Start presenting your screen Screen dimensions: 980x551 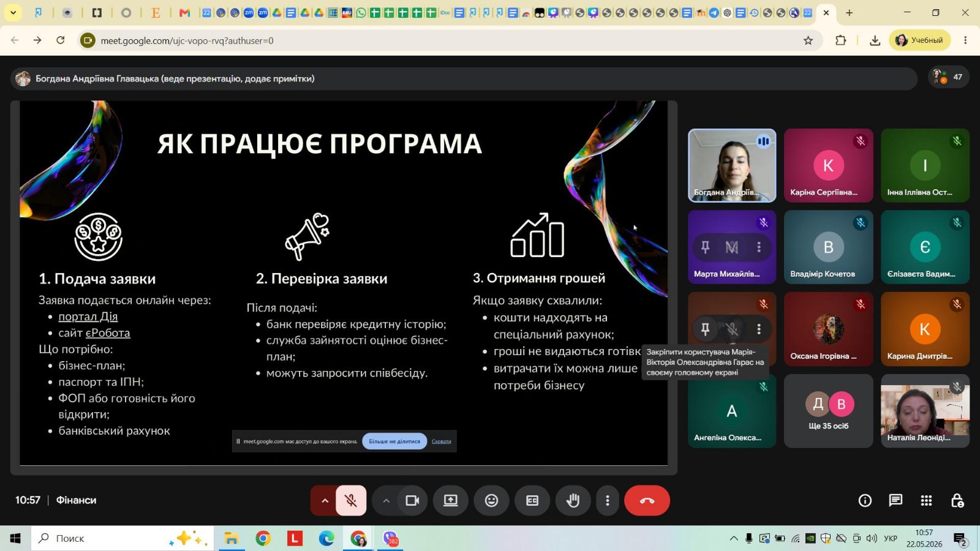tap(451, 501)
